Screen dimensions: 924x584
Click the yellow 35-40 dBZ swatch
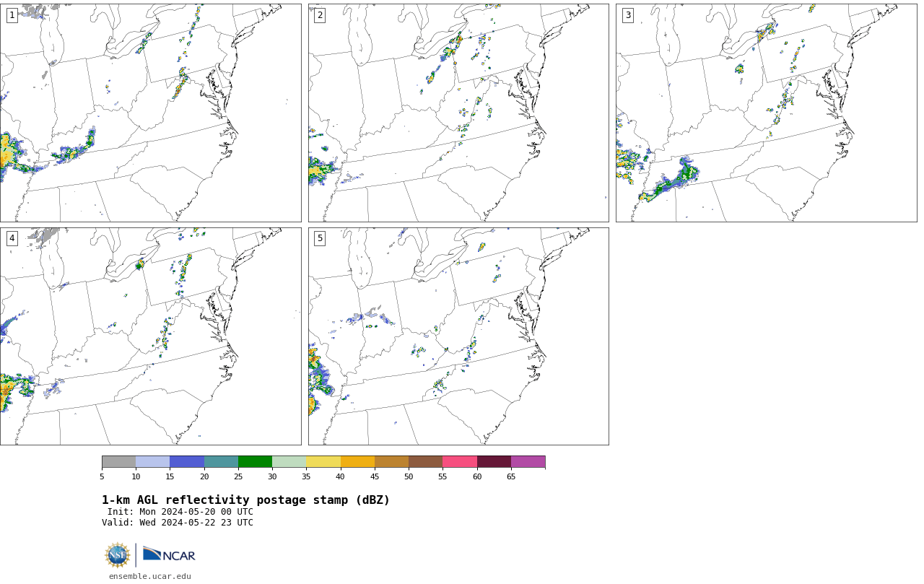coord(323,462)
